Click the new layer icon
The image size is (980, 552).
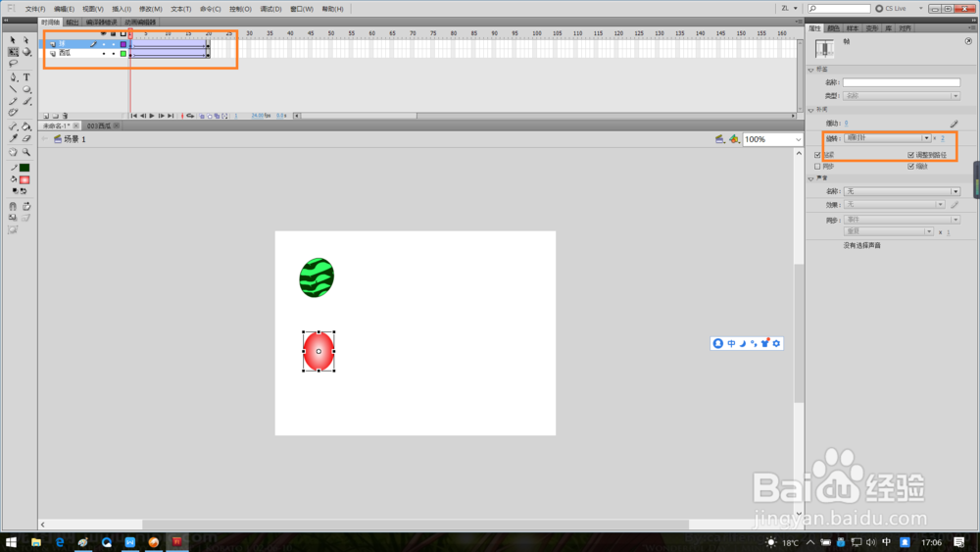(46, 117)
